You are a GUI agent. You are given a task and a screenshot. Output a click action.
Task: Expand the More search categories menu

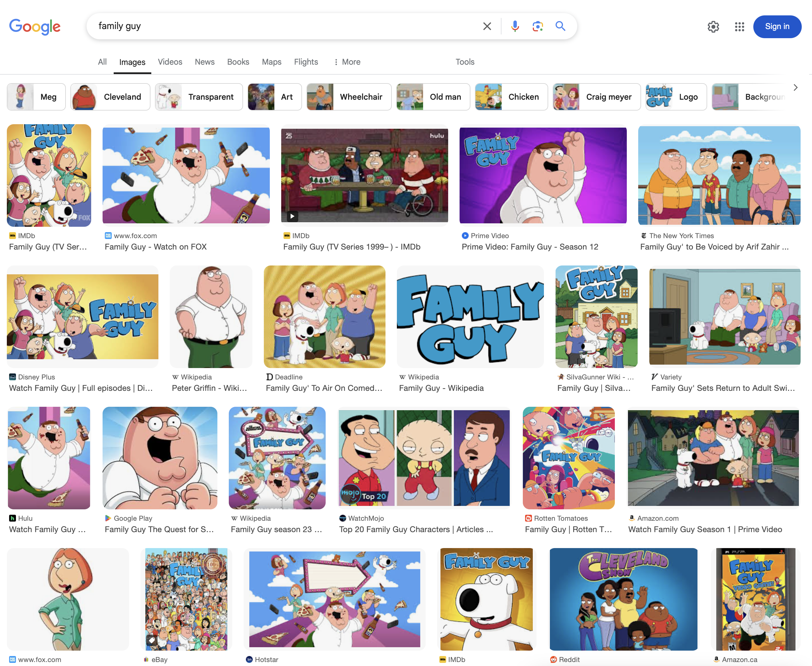pyautogui.click(x=347, y=62)
